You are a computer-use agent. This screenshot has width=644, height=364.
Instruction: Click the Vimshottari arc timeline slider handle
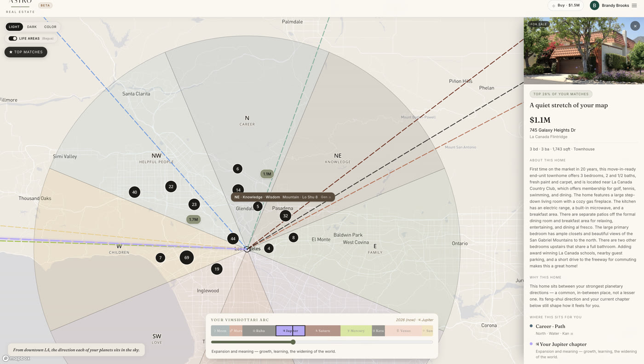click(x=293, y=342)
